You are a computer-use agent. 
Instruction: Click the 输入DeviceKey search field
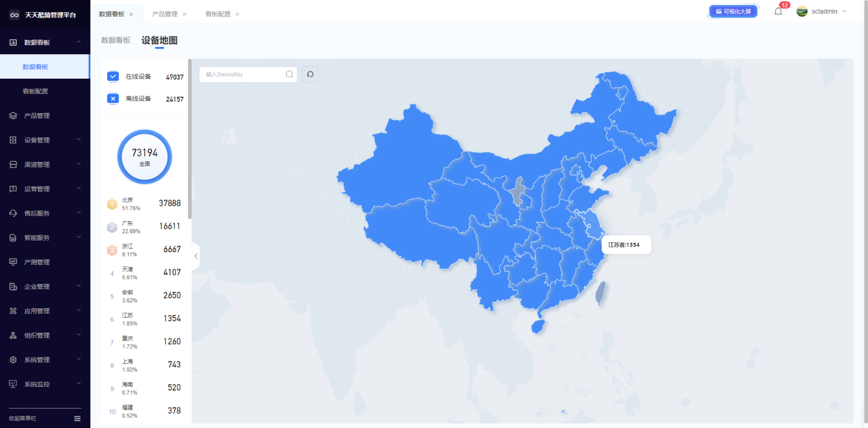[x=243, y=74]
